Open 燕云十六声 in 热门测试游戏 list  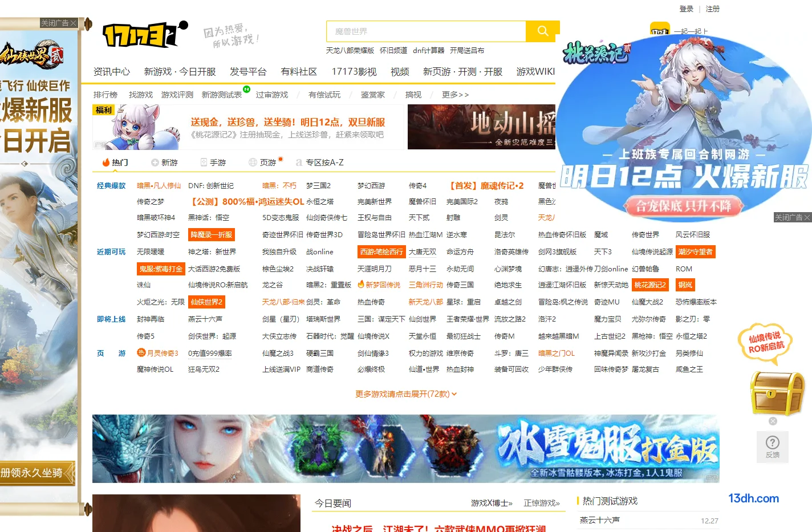600,521
